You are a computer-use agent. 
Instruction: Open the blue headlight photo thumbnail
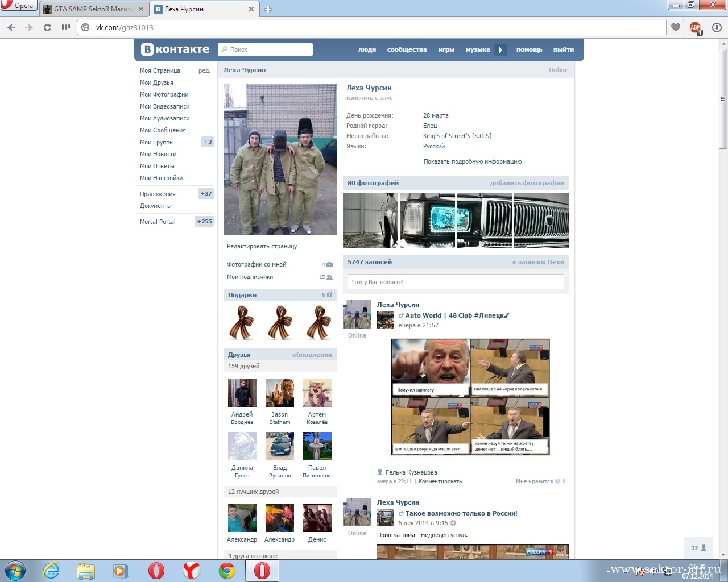tap(427, 220)
